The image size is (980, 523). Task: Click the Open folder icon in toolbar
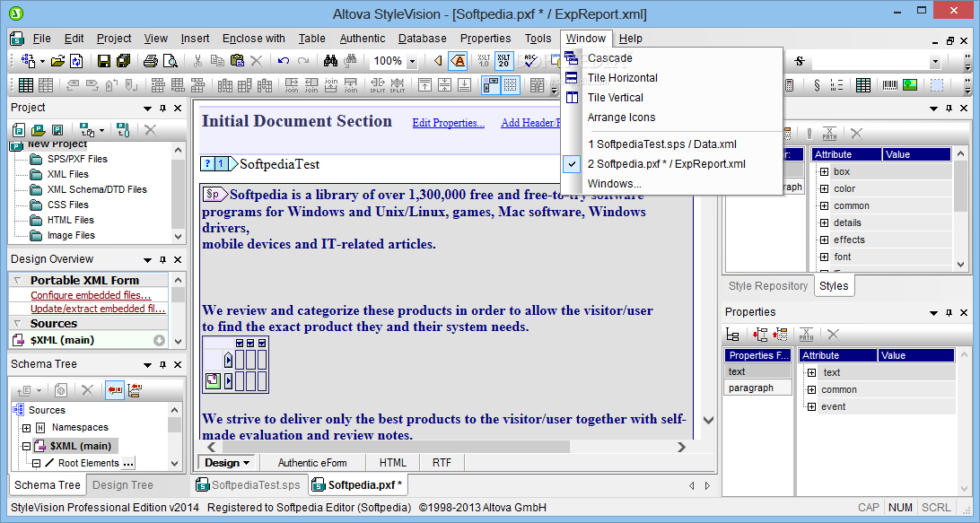tap(57, 61)
